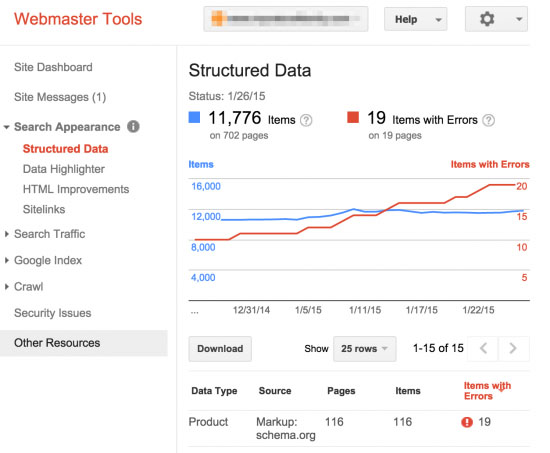This screenshot has height=453, width=550.
Task: Open Sitelinks
Action: pyautogui.click(x=44, y=209)
